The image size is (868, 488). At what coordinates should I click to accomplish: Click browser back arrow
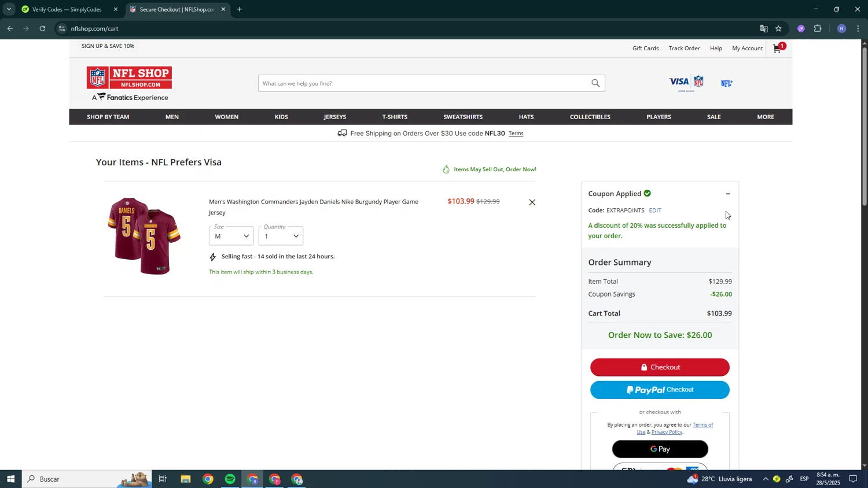click(x=10, y=28)
